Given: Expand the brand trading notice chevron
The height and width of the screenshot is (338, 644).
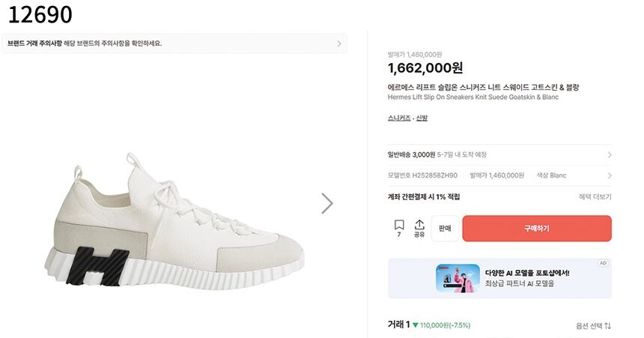Looking at the screenshot, I should pyautogui.click(x=338, y=43).
